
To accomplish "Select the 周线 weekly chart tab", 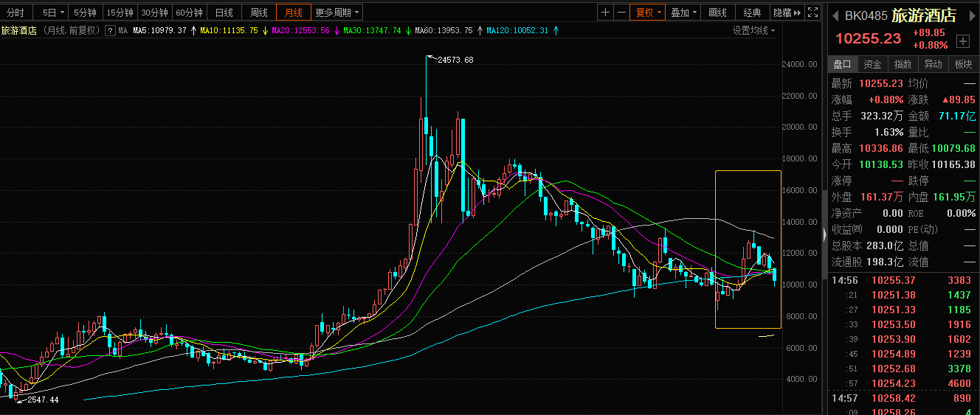I will 258,13.
